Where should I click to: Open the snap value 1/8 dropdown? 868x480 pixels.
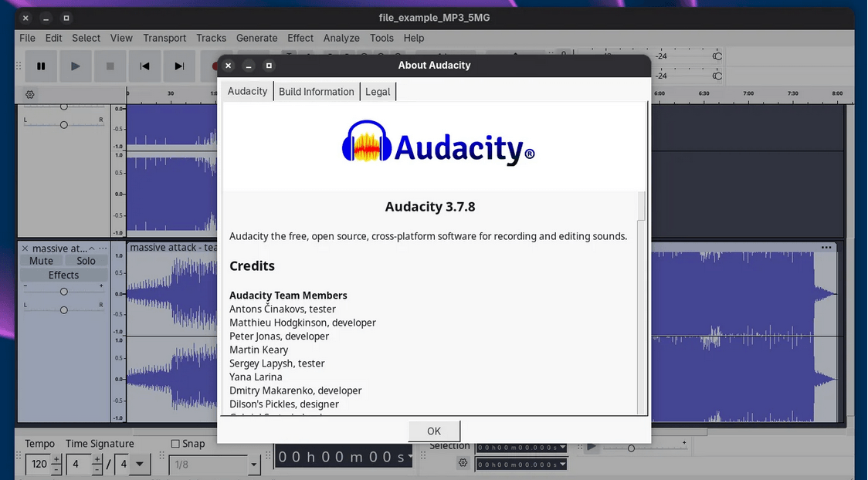[254, 465]
